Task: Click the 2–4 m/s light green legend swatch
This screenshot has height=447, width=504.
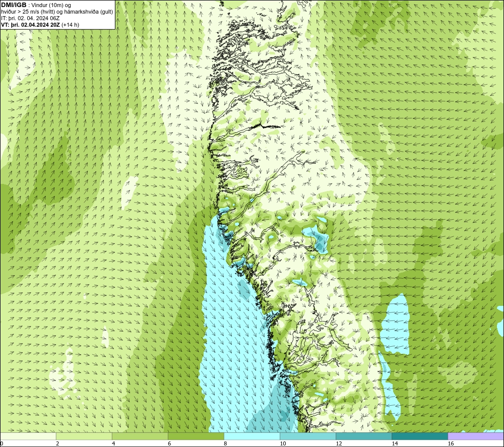Action: [x=84, y=436]
